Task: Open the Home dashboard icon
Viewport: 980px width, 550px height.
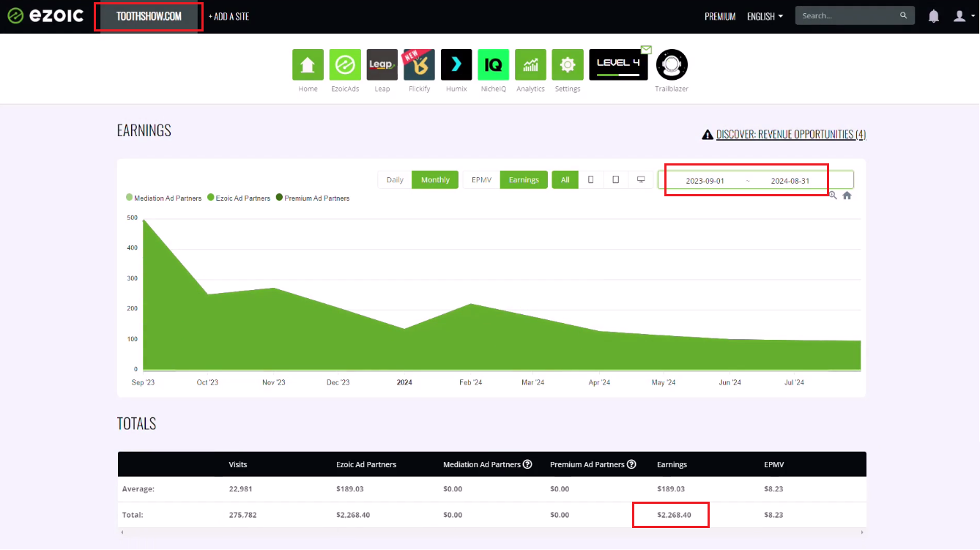Action: coord(308,64)
